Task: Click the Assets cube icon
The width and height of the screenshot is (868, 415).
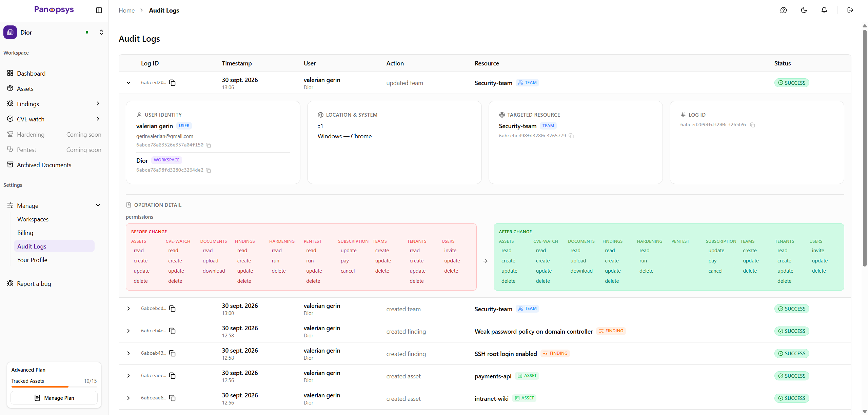Action: (x=10, y=88)
